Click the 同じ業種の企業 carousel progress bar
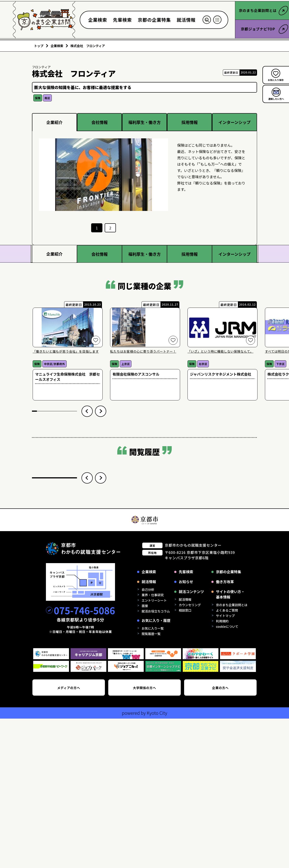Viewport: 289px width, 868px height. pos(54,411)
